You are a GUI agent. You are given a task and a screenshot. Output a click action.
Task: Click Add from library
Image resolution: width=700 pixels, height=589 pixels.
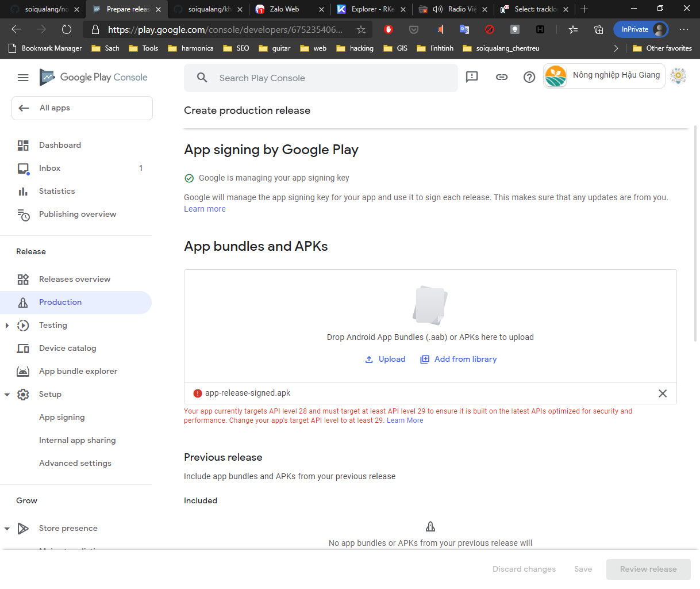tap(458, 359)
